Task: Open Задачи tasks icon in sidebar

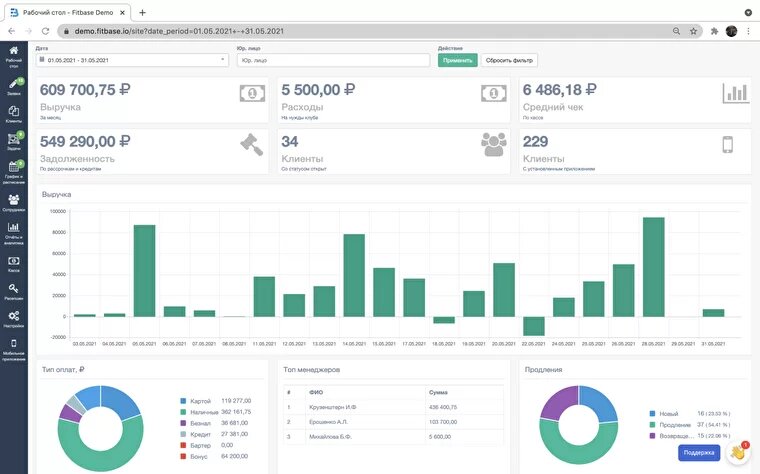Action: pyautogui.click(x=14, y=139)
